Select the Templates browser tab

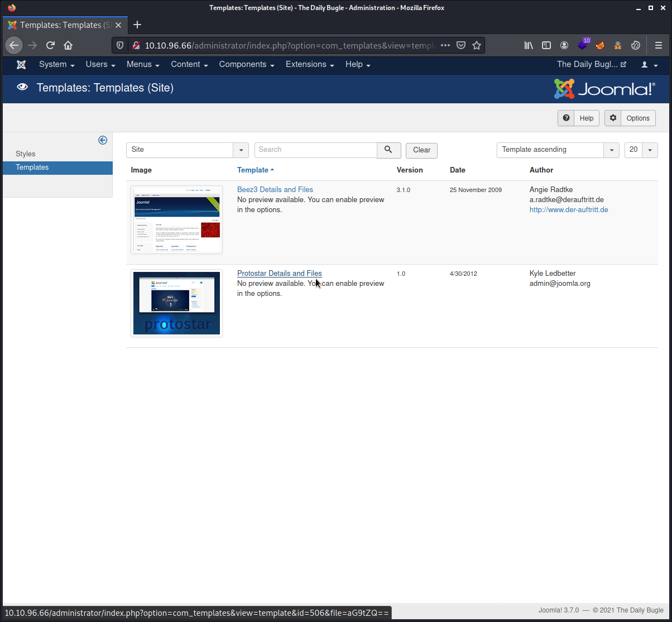(x=65, y=25)
